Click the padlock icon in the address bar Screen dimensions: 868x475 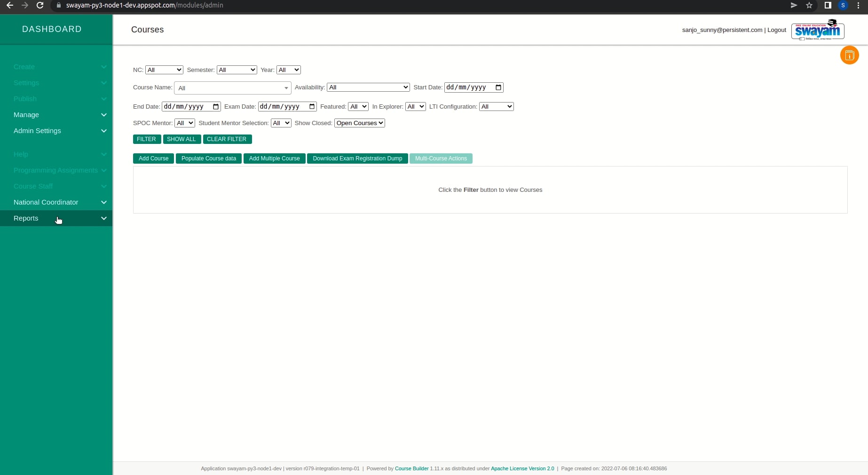[x=58, y=6]
